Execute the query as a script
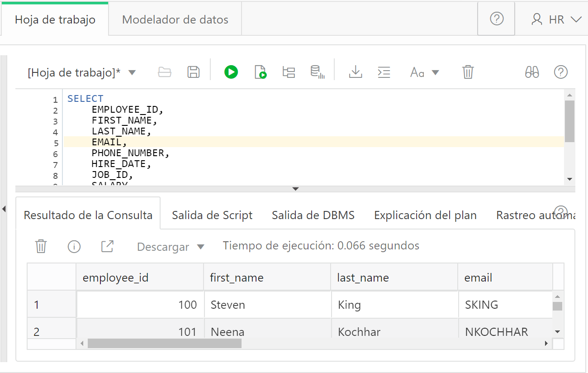The width and height of the screenshot is (588, 373). pyautogui.click(x=260, y=72)
